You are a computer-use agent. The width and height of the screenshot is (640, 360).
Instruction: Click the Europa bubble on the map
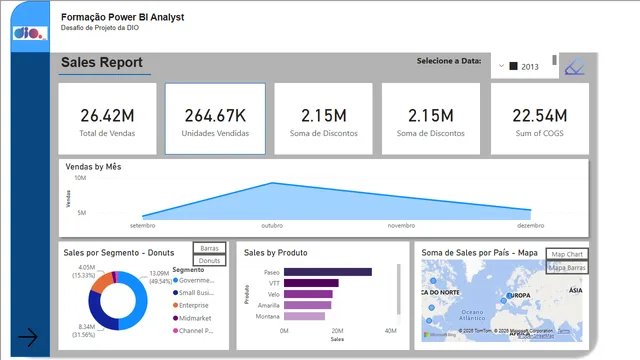[509, 295]
